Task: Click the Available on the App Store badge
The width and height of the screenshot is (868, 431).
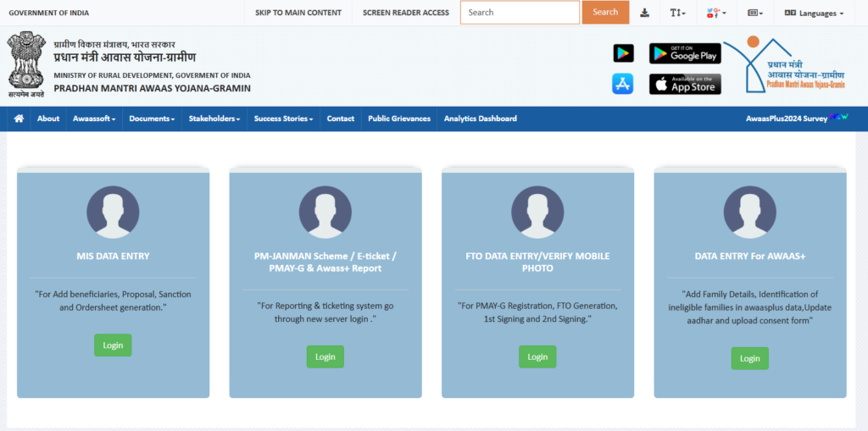Action: tap(685, 84)
